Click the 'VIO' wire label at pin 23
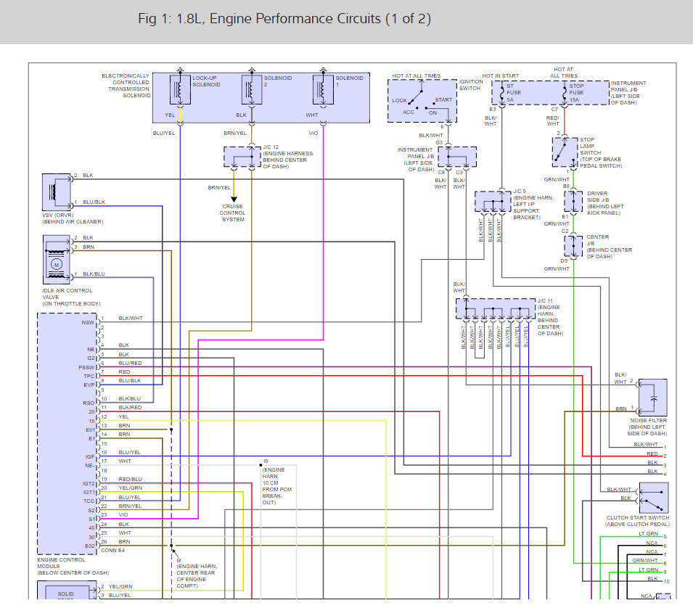Viewport: 693px width, 616px height. [x=123, y=515]
